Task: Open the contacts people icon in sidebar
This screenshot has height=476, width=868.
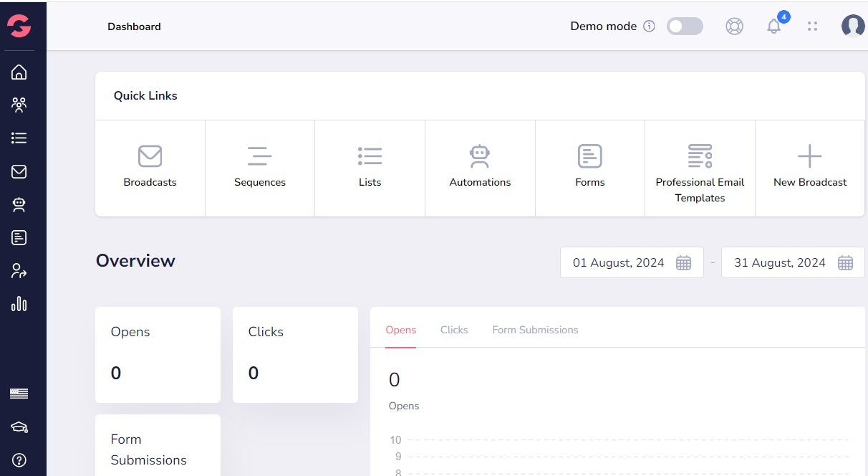Action: [x=19, y=105]
